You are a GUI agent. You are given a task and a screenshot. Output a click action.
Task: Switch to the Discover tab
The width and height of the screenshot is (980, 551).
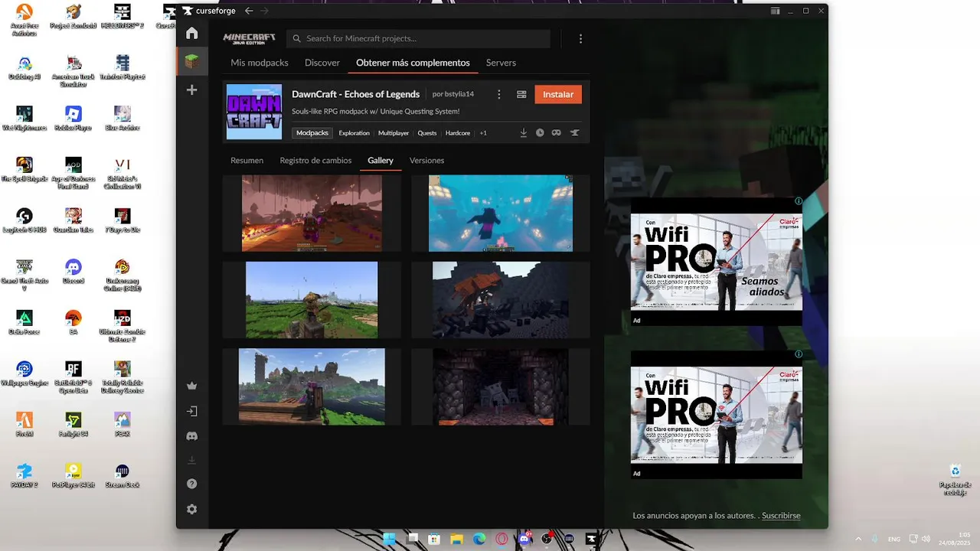click(x=322, y=63)
